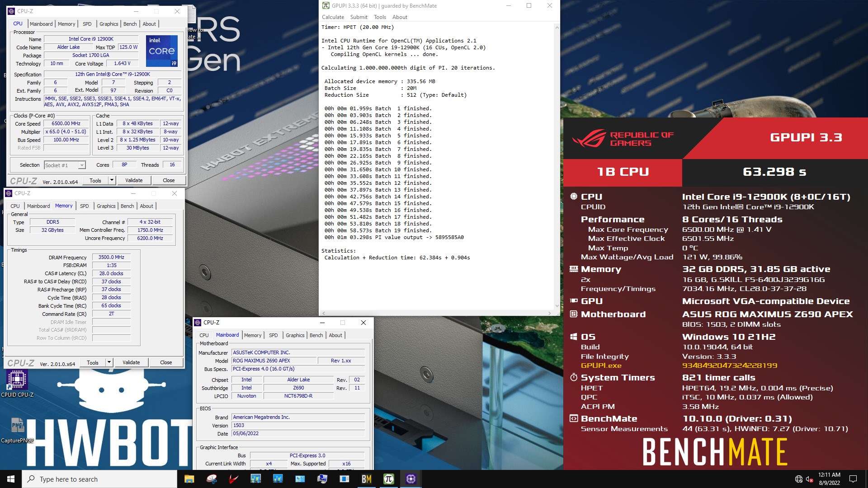Click Validate in top CPU-Z window

pos(134,180)
